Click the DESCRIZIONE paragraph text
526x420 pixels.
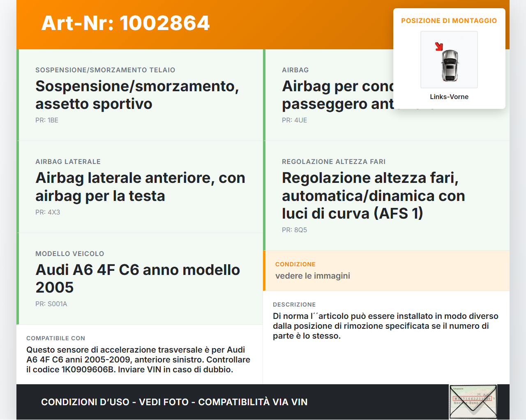[x=385, y=326]
